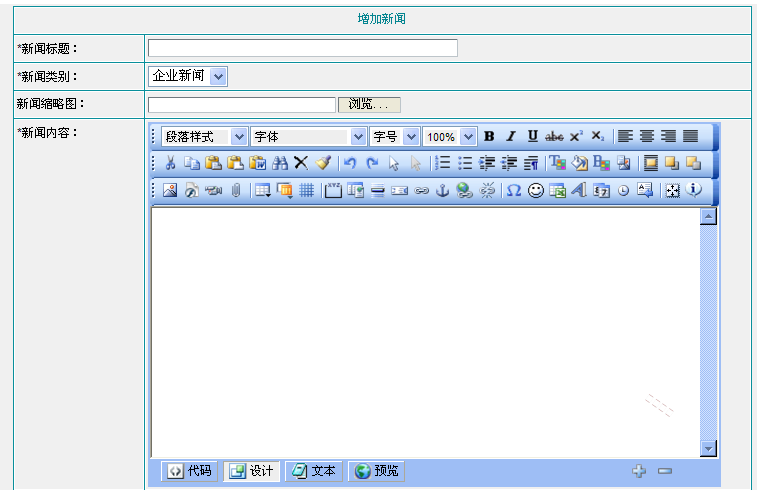Click the black X delete icon
This screenshot has height=490, width=757.
pos(301,163)
